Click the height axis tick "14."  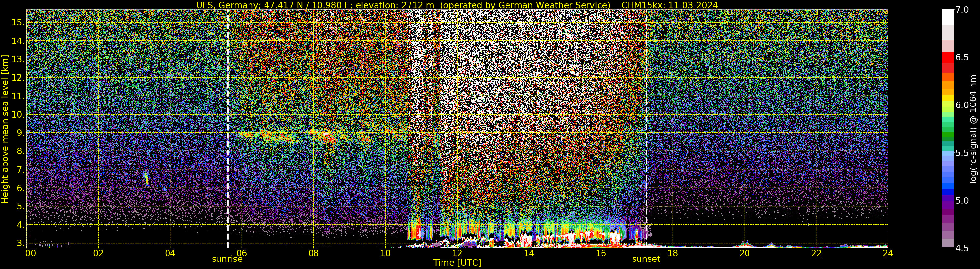tap(18, 41)
